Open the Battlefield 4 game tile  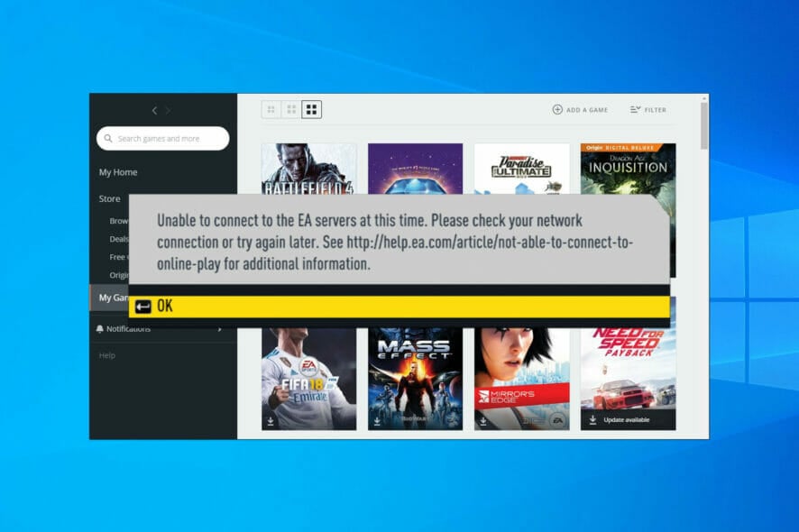click(x=308, y=169)
